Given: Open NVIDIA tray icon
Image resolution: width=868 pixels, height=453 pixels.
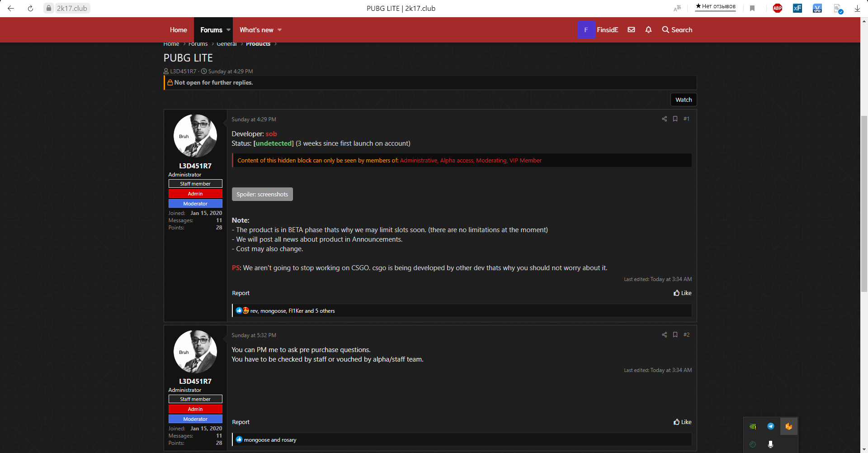Looking at the screenshot, I should click(753, 426).
